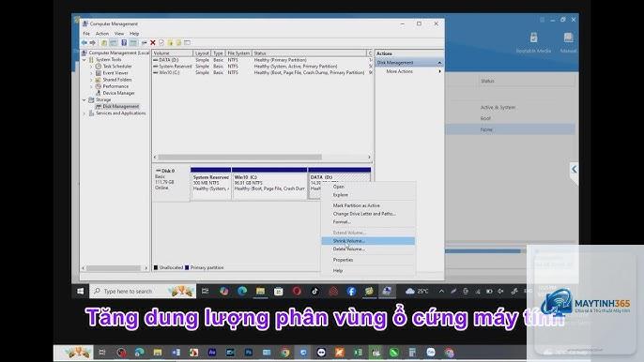Click the checkmark properties icon in toolbar
This screenshot has width=644, height=362.
pyautogui.click(x=161, y=43)
